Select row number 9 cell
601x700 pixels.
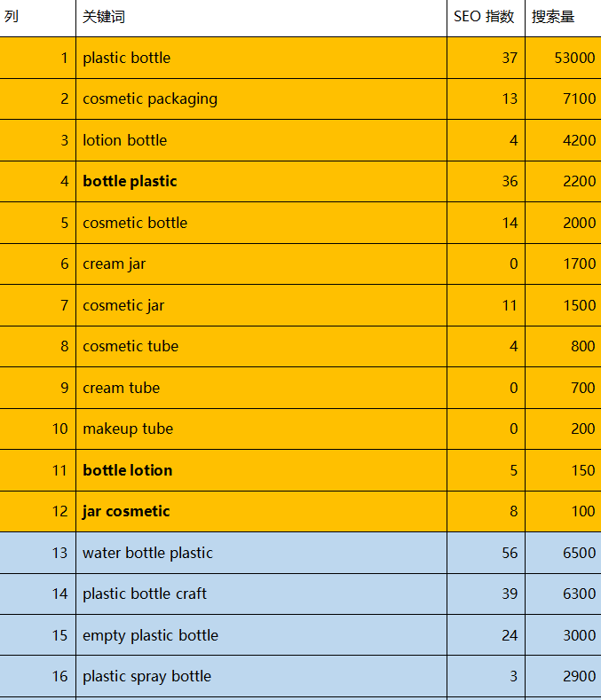(37, 388)
